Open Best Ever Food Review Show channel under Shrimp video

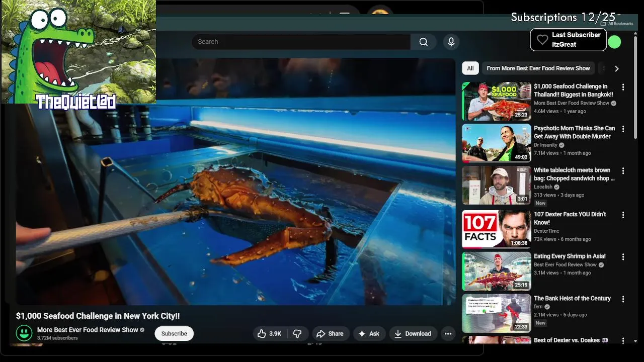click(x=565, y=265)
